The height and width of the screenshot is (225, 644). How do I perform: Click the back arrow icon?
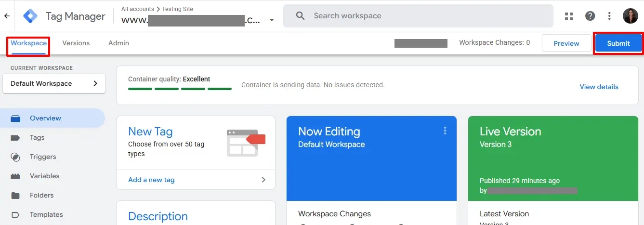point(7,16)
